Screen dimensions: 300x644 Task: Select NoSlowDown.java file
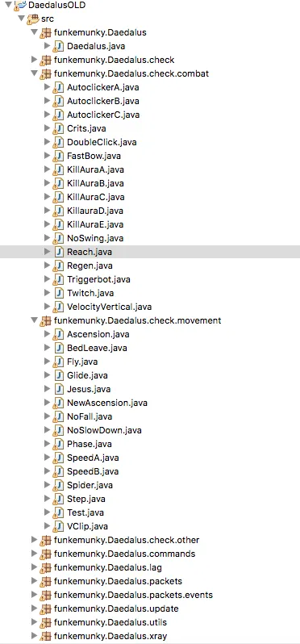104,430
